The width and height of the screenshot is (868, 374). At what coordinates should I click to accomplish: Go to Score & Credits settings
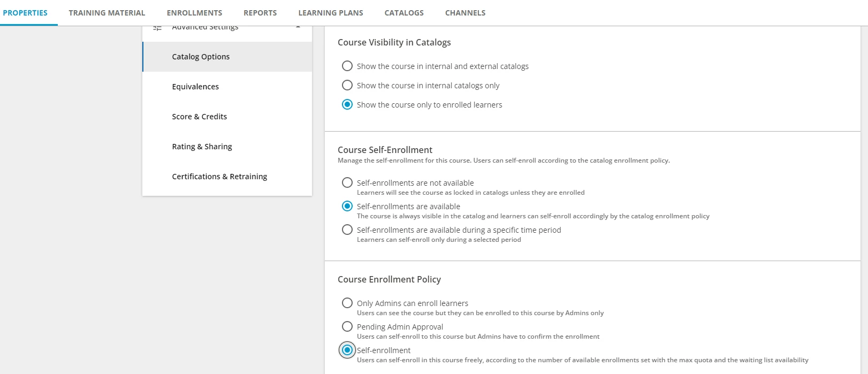tap(199, 117)
